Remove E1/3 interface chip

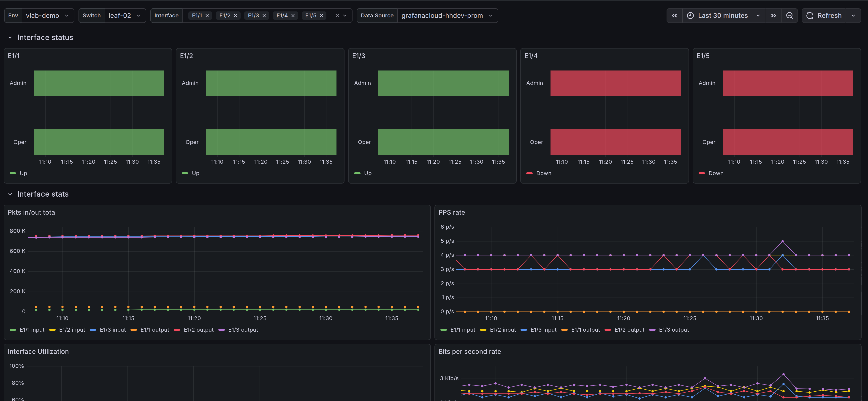tap(264, 16)
